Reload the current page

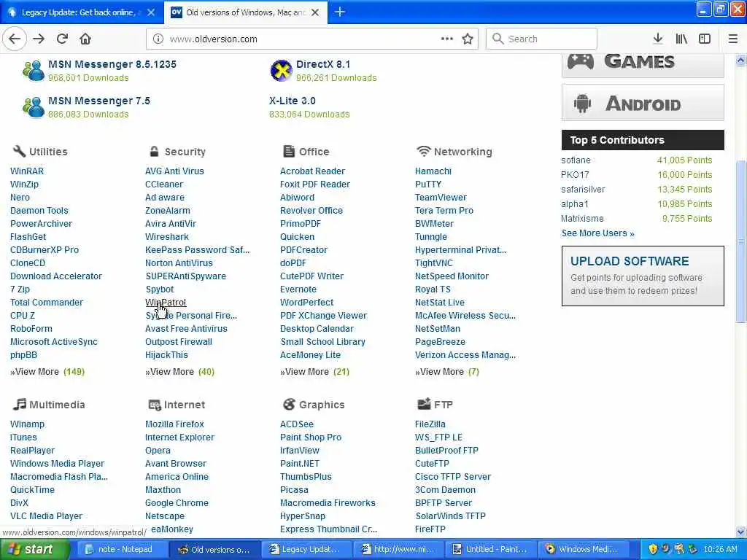tap(62, 39)
